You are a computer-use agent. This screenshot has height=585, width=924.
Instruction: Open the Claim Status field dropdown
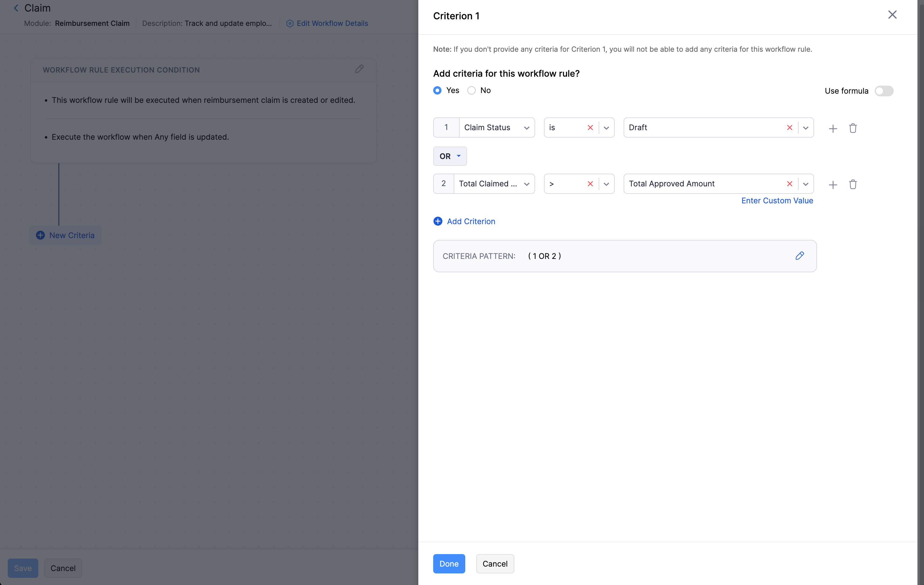click(496, 128)
